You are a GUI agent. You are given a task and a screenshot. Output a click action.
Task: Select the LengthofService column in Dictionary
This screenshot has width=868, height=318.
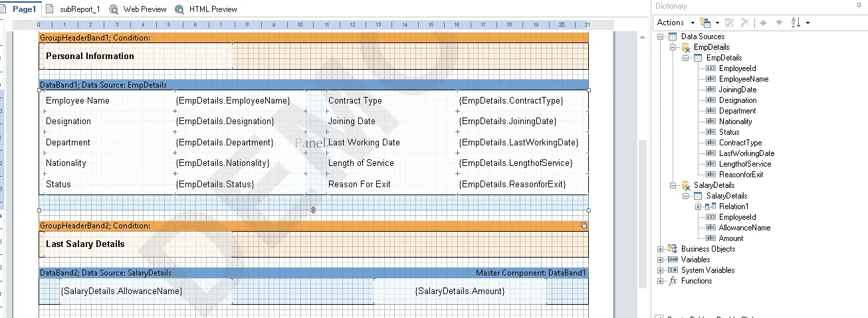tap(744, 164)
